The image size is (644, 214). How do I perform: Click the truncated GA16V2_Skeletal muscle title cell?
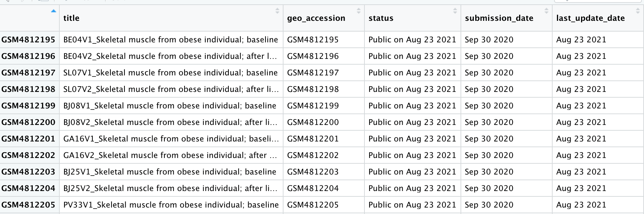pyautogui.click(x=171, y=155)
